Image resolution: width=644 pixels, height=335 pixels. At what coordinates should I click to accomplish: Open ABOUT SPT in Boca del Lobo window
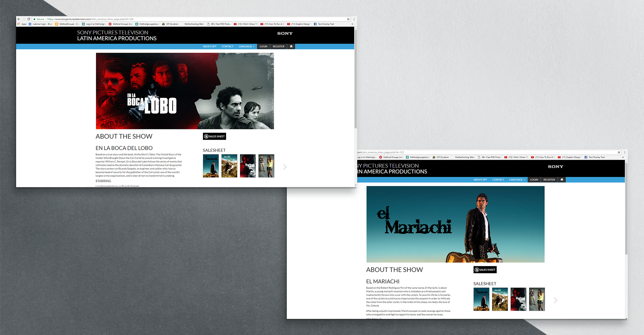tap(210, 47)
